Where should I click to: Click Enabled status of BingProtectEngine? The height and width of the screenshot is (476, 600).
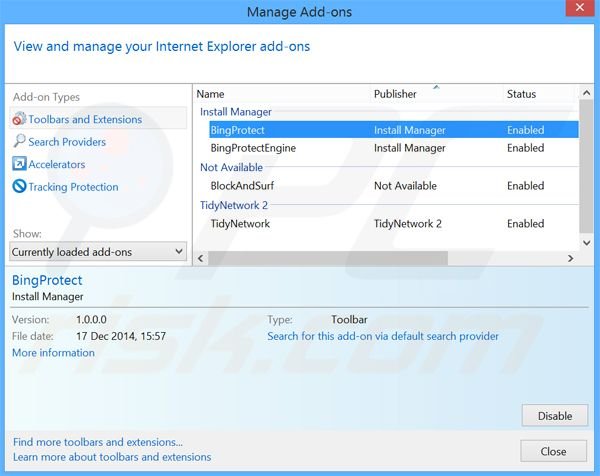pyautogui.click(x=525, y=148)
